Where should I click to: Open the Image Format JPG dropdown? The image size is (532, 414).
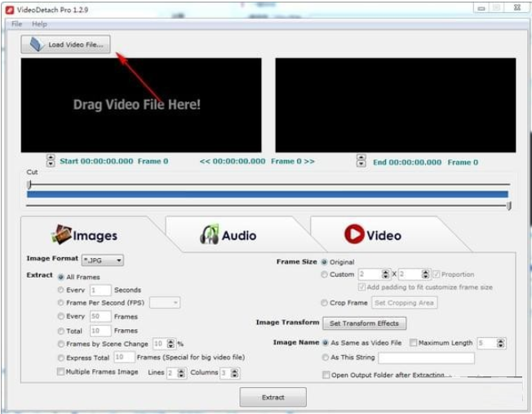tap(103, 260)
